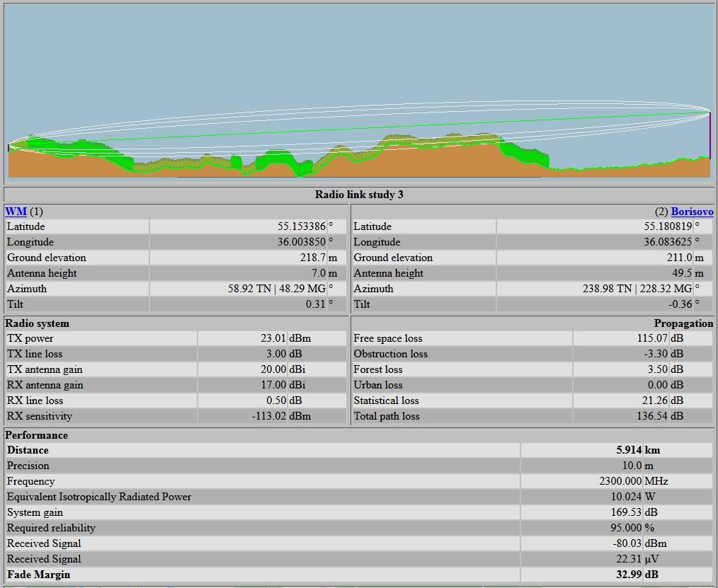Screen dimensions: 718x588
Task: Select the System gain value 169.53
Action: (x=626, y=512)
